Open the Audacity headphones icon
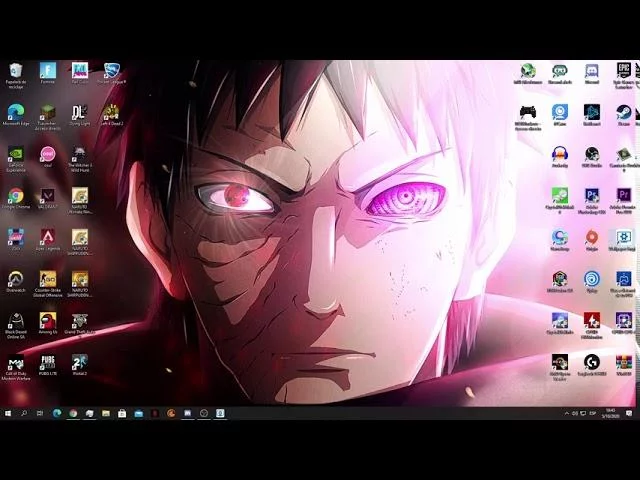The height and width of the screenshot is (480, 640). click(560, 157)
